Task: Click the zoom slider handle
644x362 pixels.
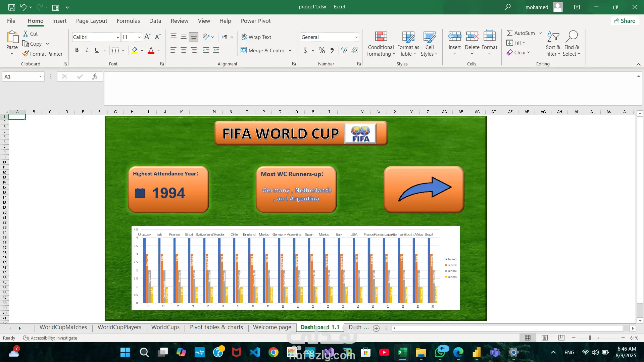Action: [x=590, y=338]
